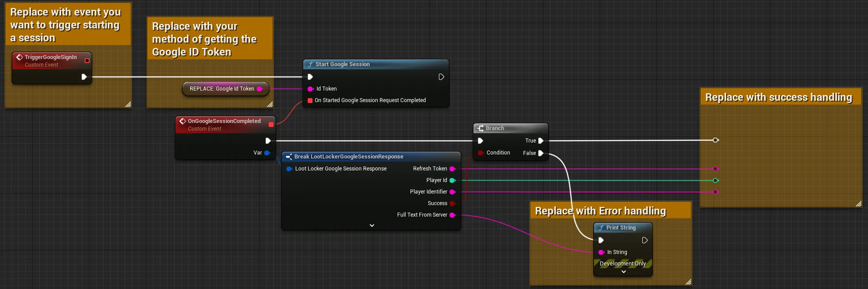Click the resize handle of the trigger event comment
Viewport: 868px width, 289px height.
click(x=128, y=104)
